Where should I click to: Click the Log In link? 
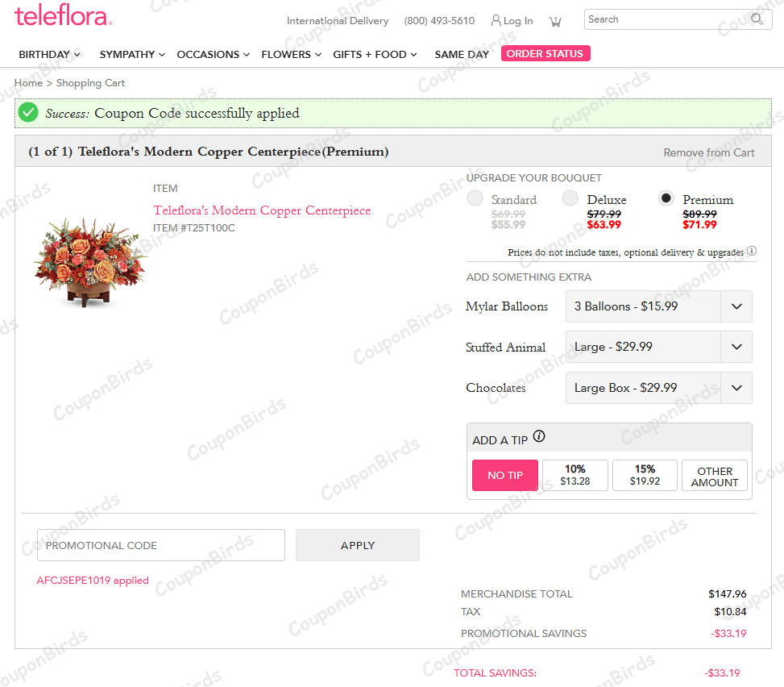pos(518,21)
